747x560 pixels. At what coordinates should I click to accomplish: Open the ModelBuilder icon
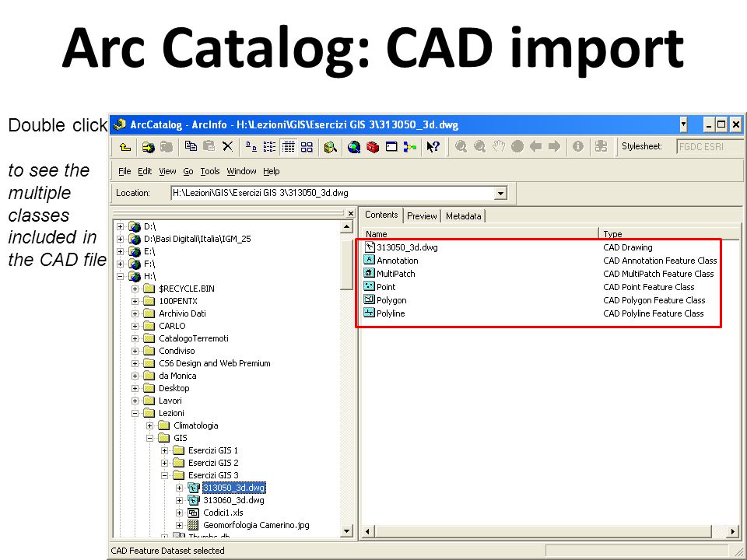[x=410, y=147]
